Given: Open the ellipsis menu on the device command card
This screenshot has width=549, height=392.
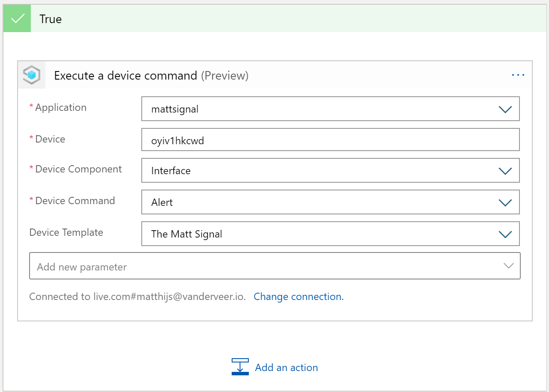Looking at the screenshot, I should (518, 75).
